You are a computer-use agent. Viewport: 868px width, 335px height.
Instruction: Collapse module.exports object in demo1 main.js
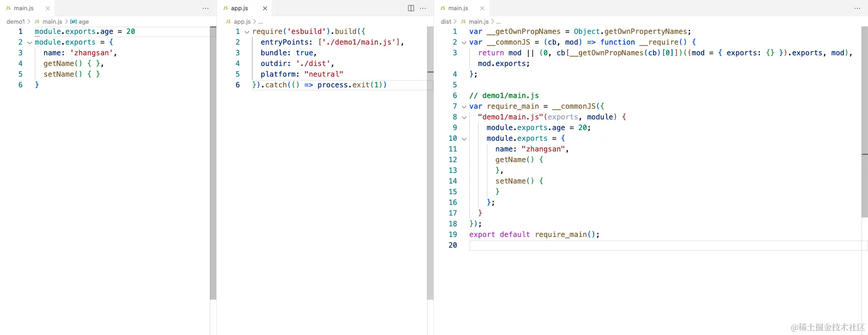pos(30,42)
